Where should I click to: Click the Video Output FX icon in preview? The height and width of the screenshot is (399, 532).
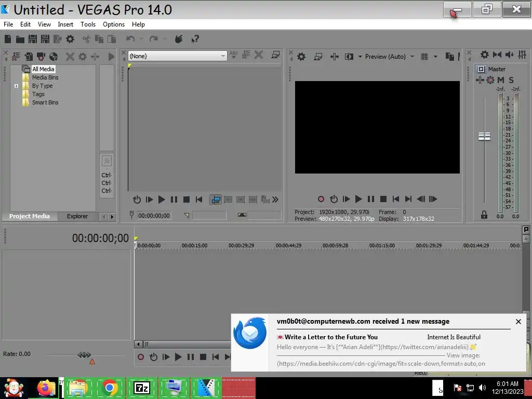point(334,57)
